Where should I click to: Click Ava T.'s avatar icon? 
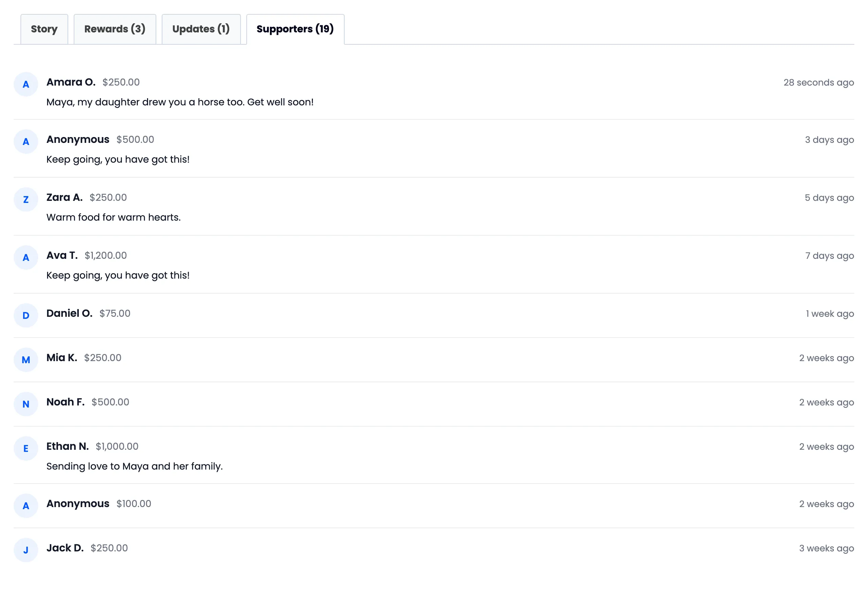[x=26, y=258]
